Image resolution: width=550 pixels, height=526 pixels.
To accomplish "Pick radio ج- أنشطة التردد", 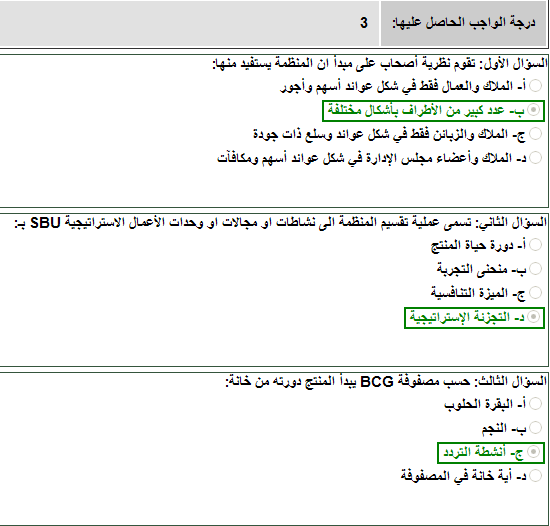I will coord(534,452).
